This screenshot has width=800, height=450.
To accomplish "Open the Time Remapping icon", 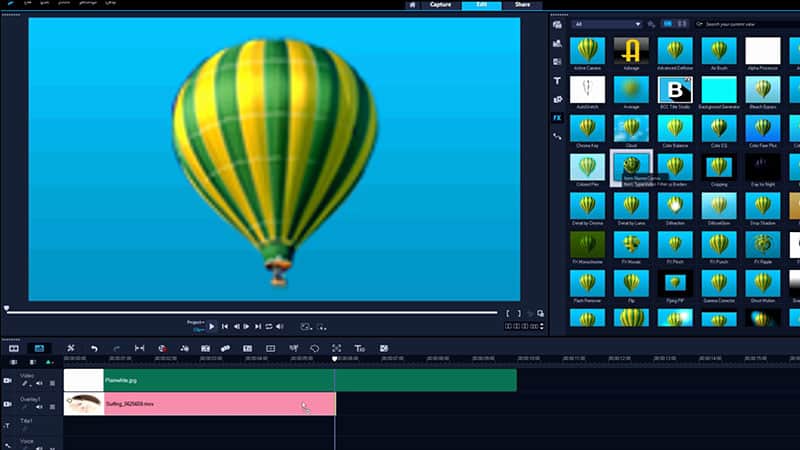I will [294, 348].
